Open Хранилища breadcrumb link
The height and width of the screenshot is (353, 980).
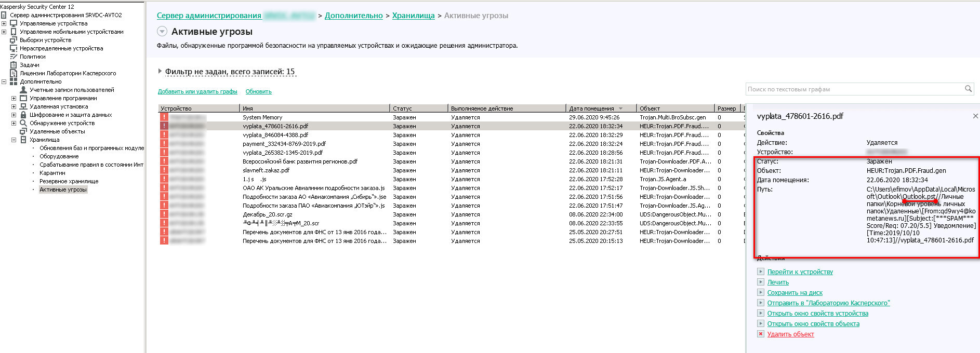(x=414, y=16)
